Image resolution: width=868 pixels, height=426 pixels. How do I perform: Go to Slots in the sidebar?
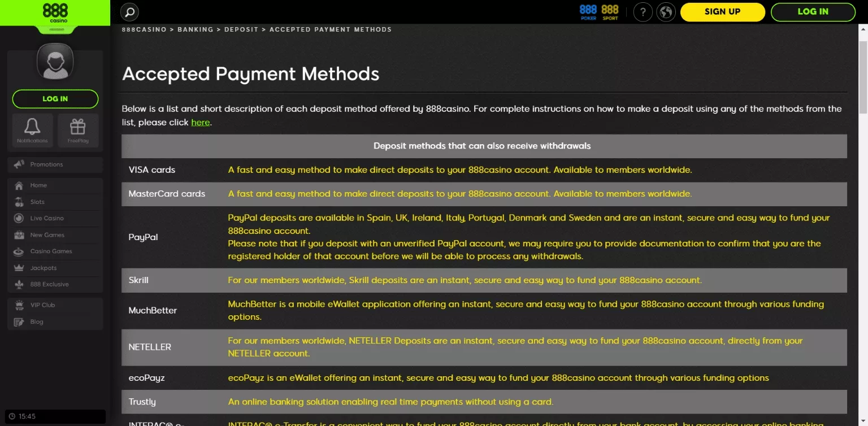[37, 202]
